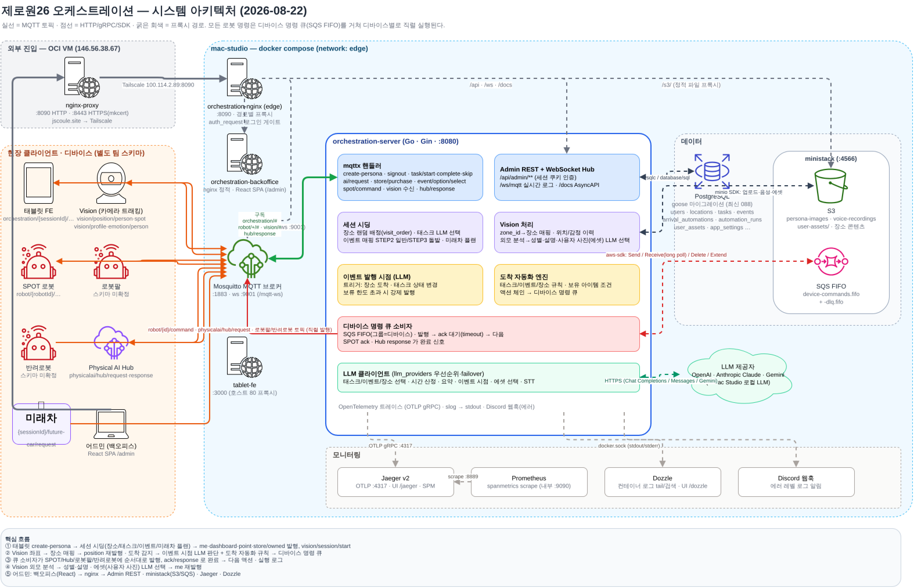
Task: Select the 반려로봇 robot icon
Action: tap(38, 343)
